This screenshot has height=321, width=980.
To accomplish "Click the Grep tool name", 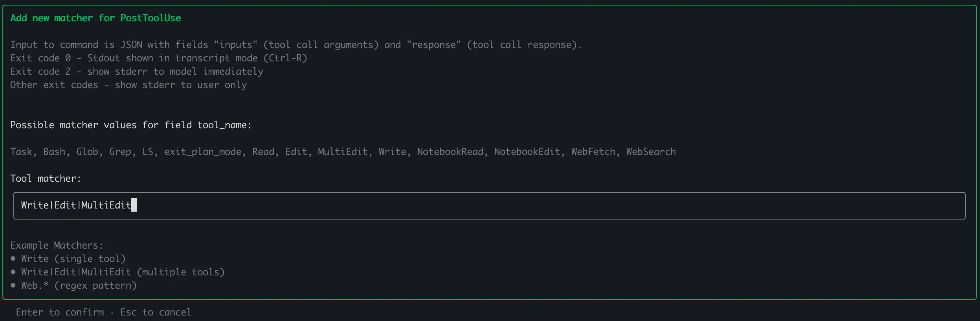I will point(120,152).
